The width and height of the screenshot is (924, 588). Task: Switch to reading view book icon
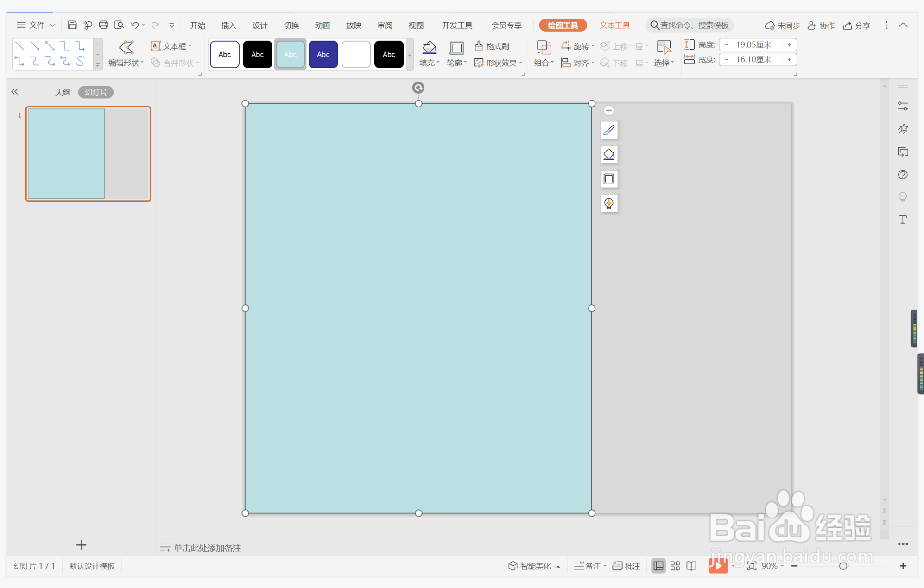tap(691, 566)
